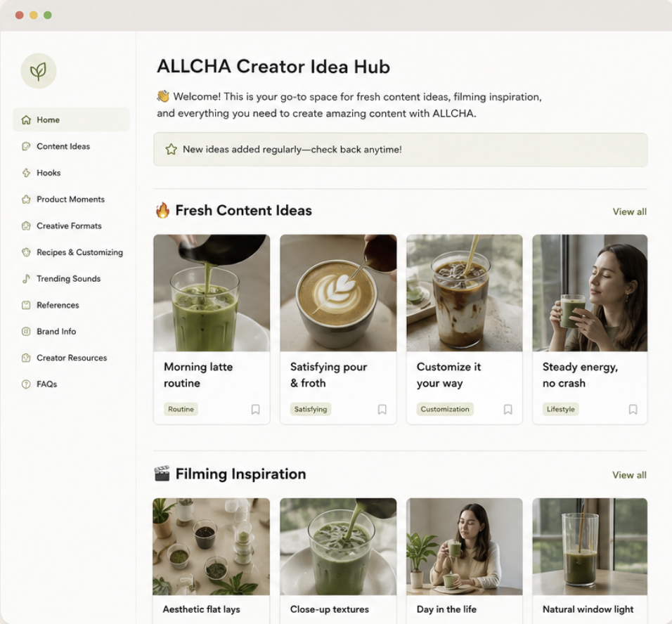View all Fresh Content Ideas
Image resolution: width=672 pixels, height=624 pixels.
(x=630, y=212)
